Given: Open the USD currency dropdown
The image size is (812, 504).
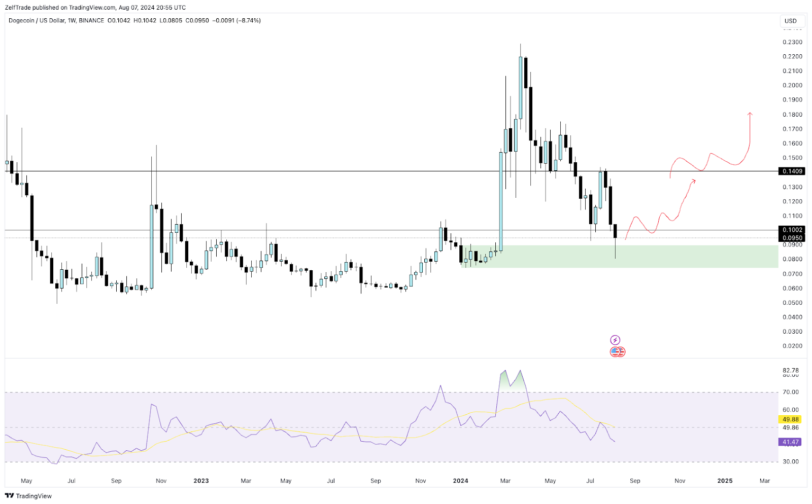Looking at the screenshot, I should coord(791,21).
